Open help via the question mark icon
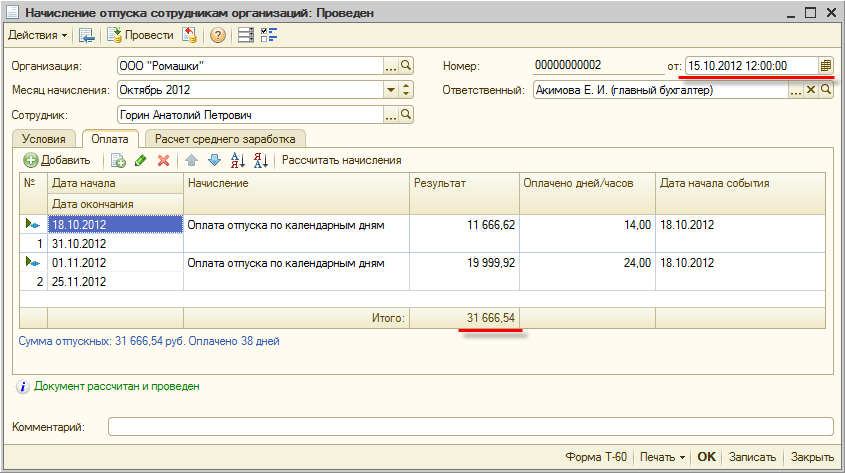The height and width of the screenshot is (473, 845). point(217,36)
